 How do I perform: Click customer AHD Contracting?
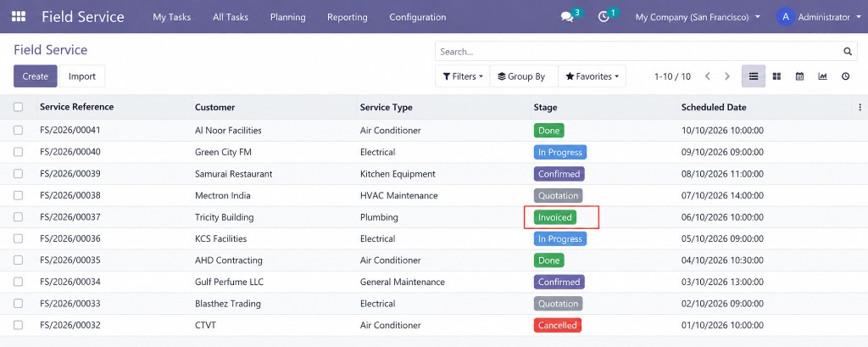point(229,260)
